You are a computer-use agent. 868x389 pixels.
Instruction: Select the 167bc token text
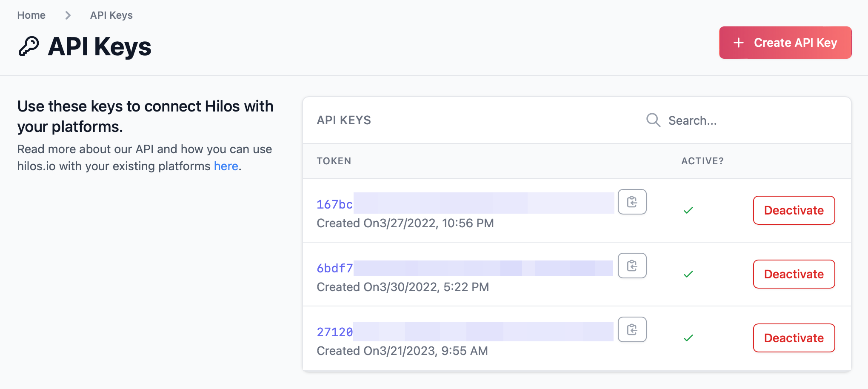(x=335, y=204)
